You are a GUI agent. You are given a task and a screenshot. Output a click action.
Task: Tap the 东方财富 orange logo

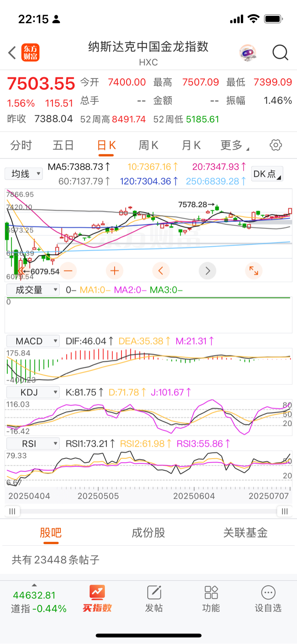(x=30, y=53)
